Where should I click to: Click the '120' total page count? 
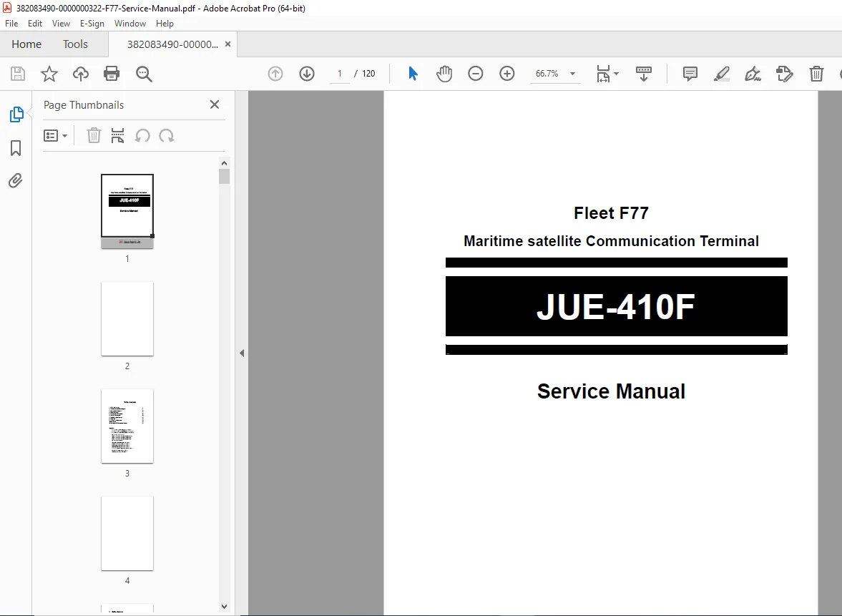pyautogui.click(x=368, y=74)
